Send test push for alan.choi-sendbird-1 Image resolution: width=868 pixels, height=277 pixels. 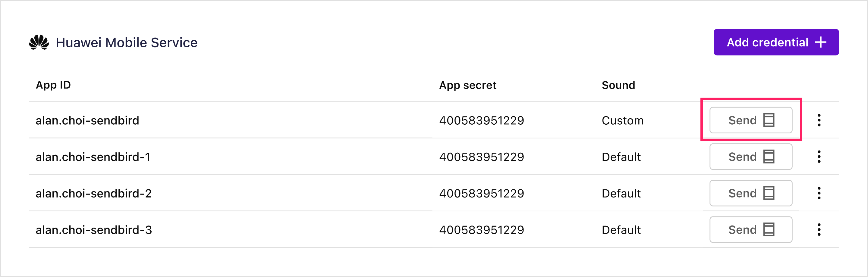pos(751,157)
